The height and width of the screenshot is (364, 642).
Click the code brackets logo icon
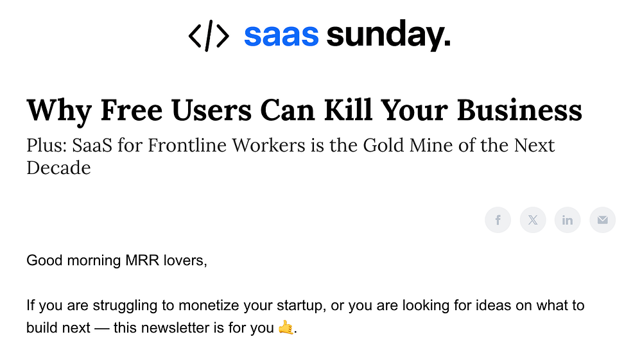[x=209, y=37]
